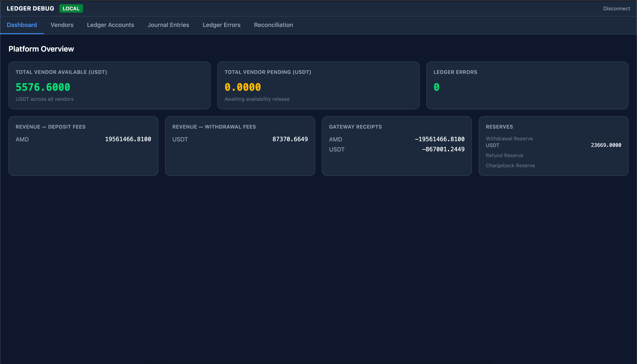Click the REVENUE — WITHDRAWAL FEES heading

click(214, 127)
